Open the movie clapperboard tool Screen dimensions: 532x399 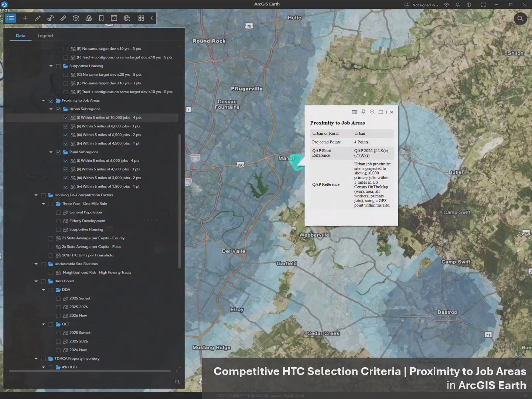coord(114,18)
